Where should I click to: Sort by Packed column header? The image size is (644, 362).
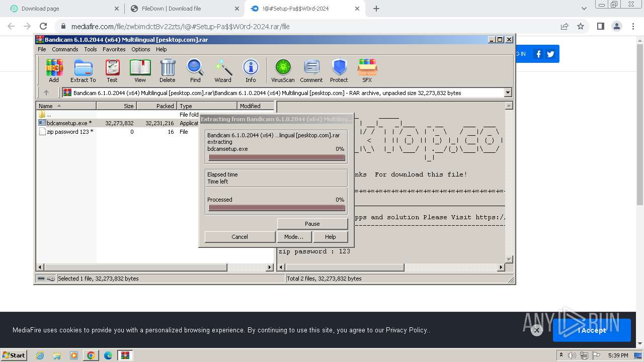point(156,106)
